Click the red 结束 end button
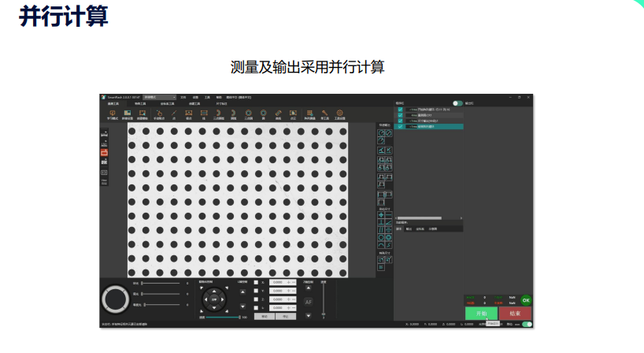Screen dimensions: 644x353 pos(514,313)
